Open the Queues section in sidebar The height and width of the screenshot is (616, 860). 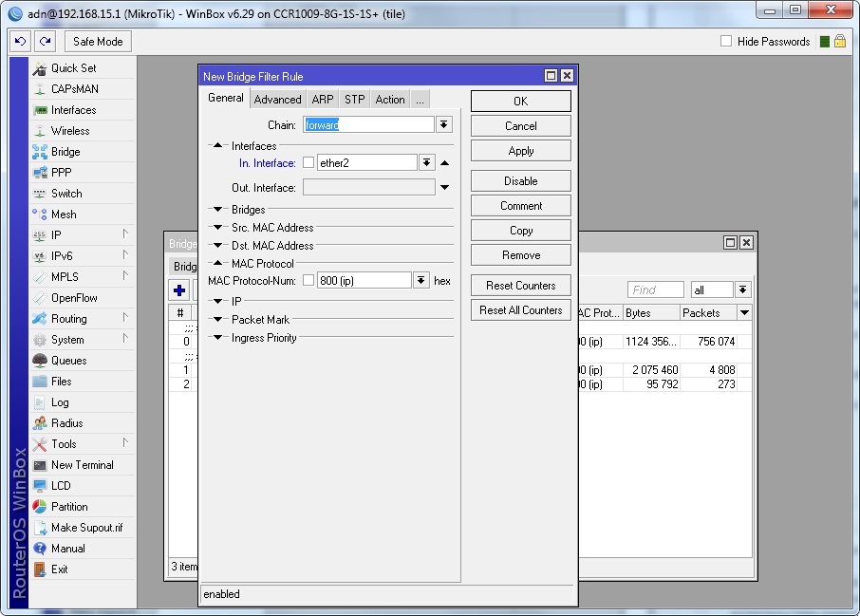click(68, 361)
